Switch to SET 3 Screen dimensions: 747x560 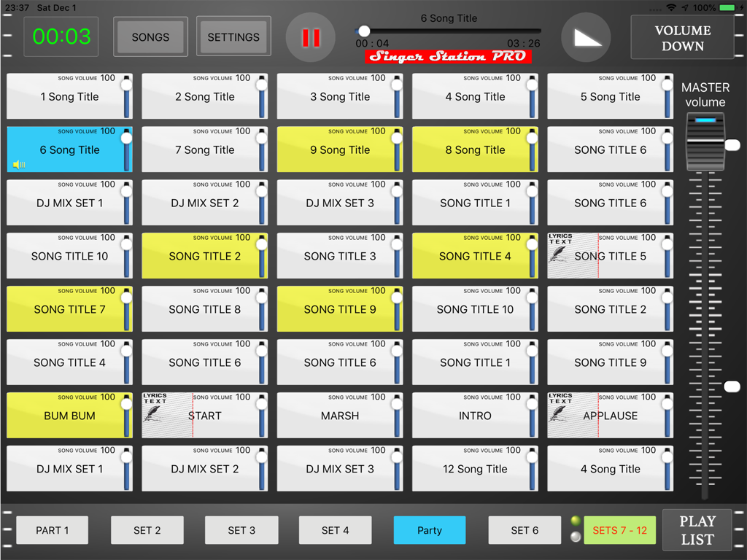tap(241, 530)
